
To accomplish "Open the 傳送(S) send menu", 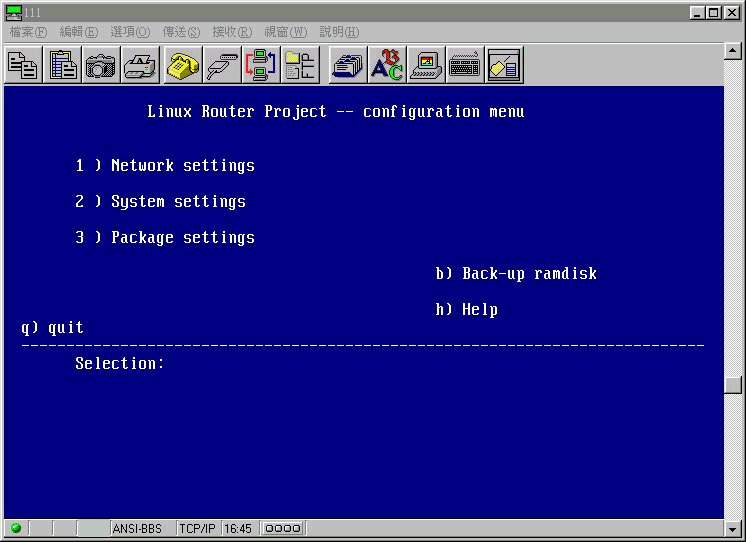I will [181, 32].
